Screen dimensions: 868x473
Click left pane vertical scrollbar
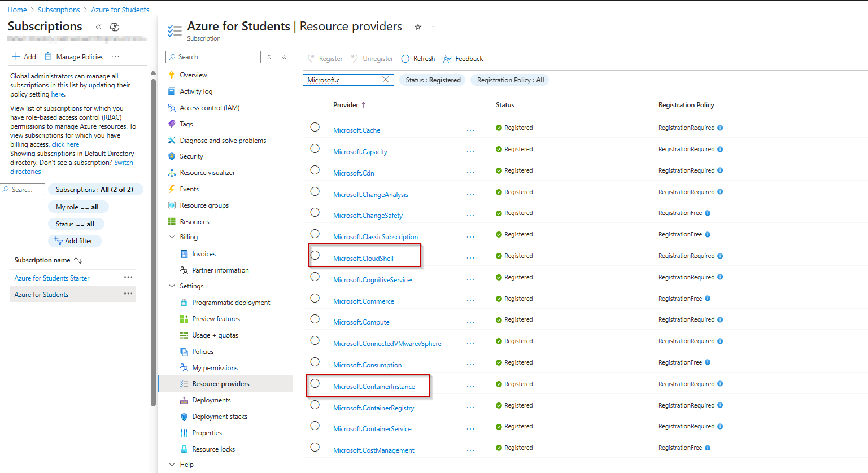[x=153, y=243]
